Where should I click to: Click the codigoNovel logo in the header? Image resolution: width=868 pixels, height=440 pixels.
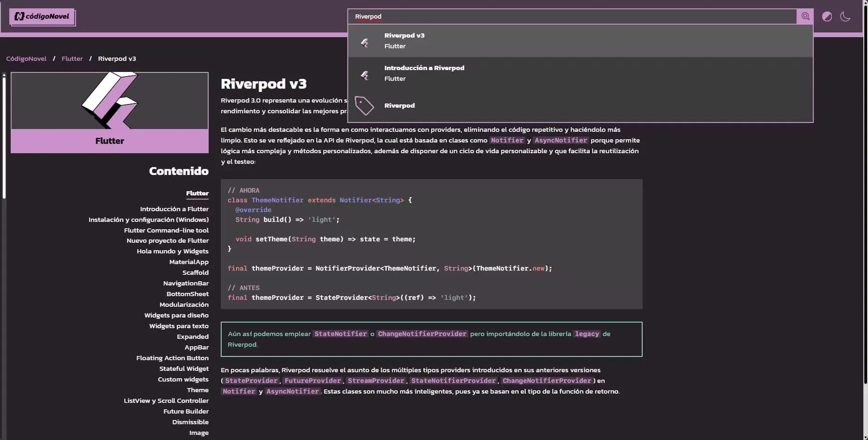point(42,16)
